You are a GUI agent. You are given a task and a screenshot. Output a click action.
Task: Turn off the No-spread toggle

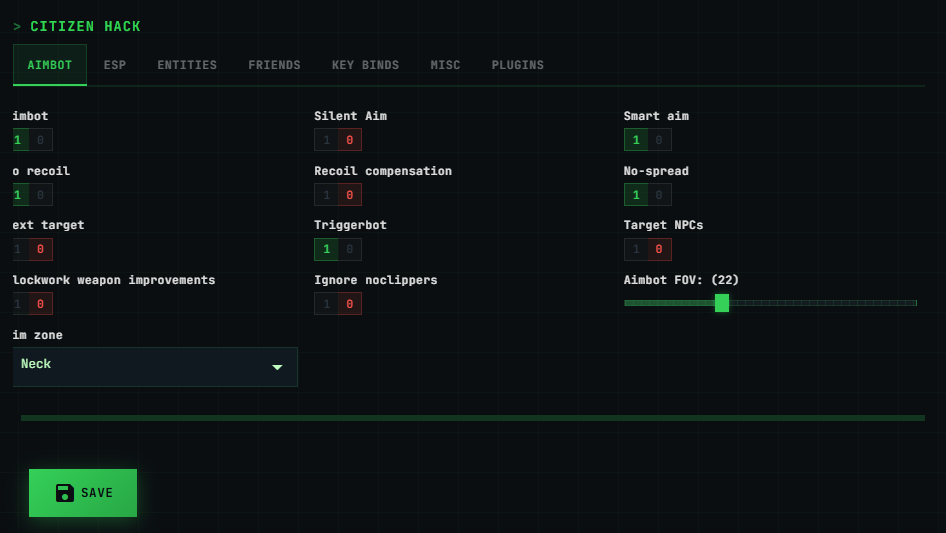tap(659, 195)
